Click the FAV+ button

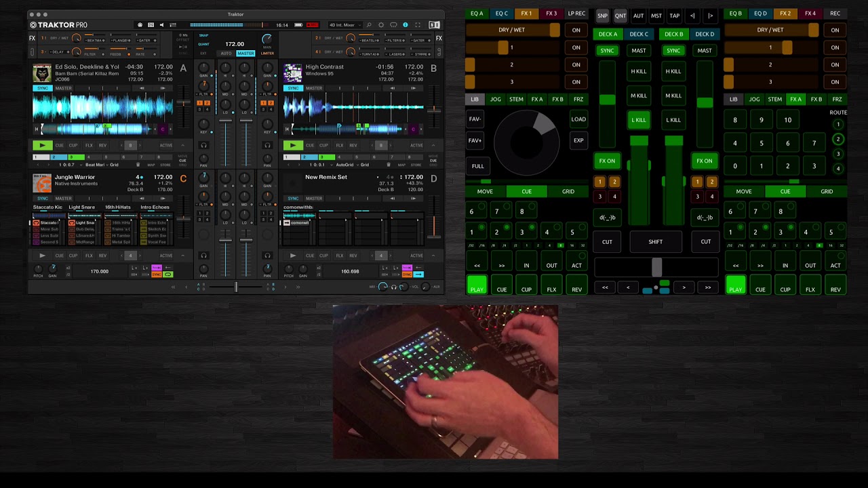coord(475,140)
